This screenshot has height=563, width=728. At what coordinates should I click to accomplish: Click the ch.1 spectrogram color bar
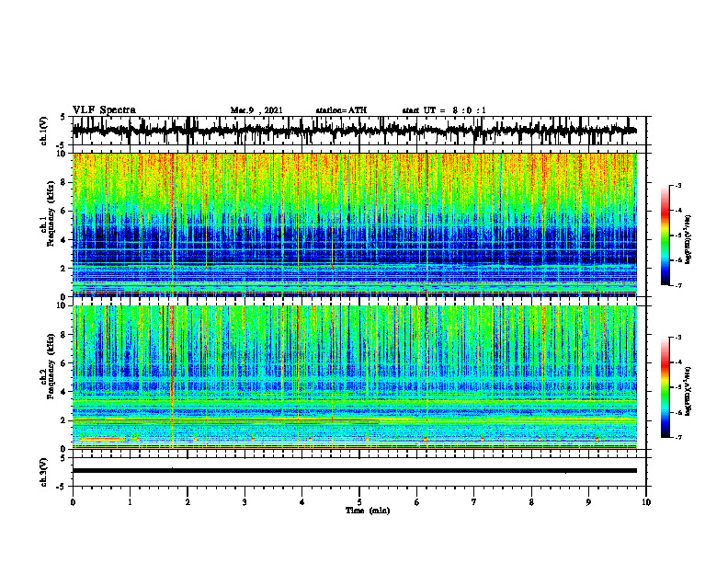pyautogui.click(x=665, y=235)
